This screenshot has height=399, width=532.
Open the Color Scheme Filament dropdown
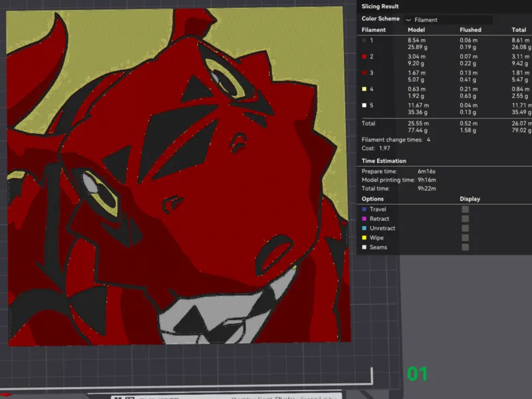pos(448,20)
